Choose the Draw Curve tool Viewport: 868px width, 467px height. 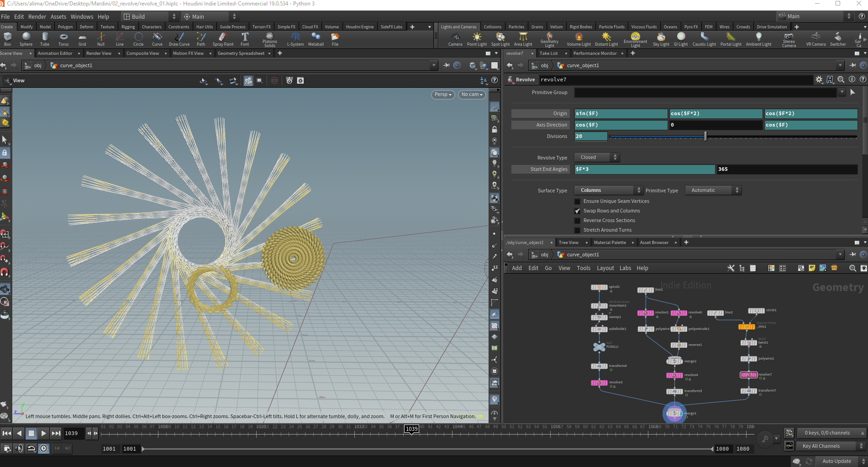[x=179, y=39]
